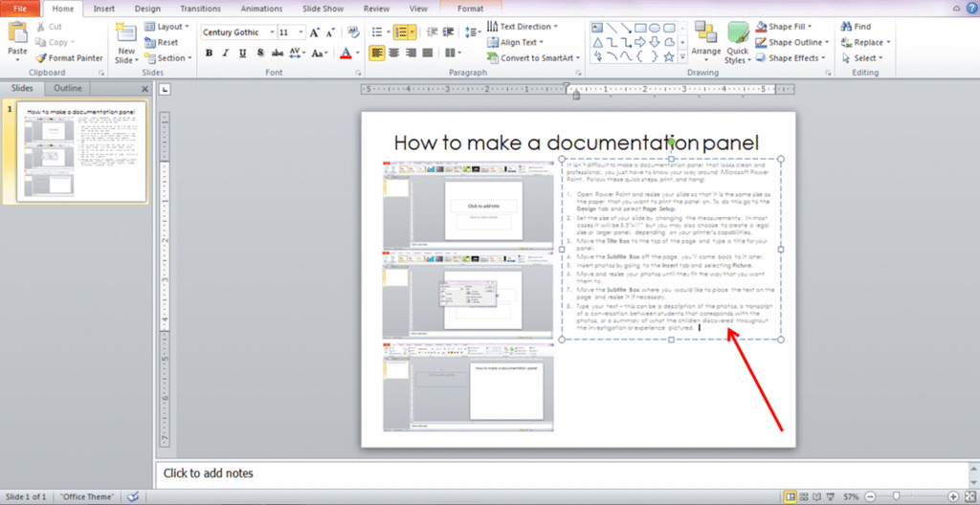Open the Shape Fill options
Image resolution: width=980 pixels, height=505 pixels.
click(x=783, y=26)
